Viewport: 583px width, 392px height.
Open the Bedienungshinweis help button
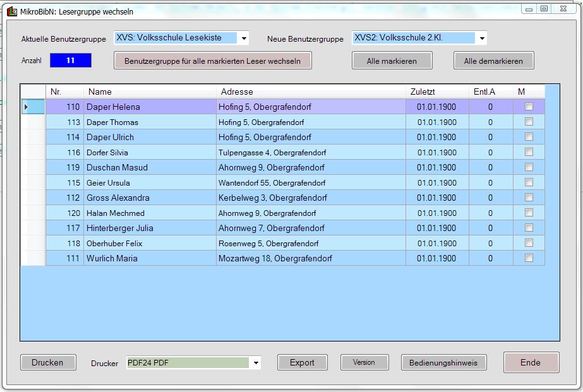point(443,362)
